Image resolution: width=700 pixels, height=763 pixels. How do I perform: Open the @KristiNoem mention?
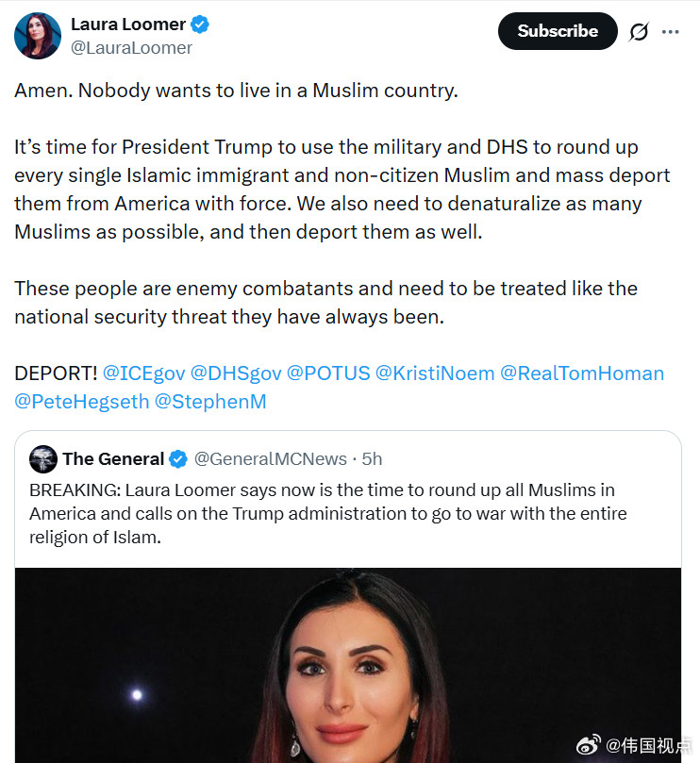pos(435,373)
